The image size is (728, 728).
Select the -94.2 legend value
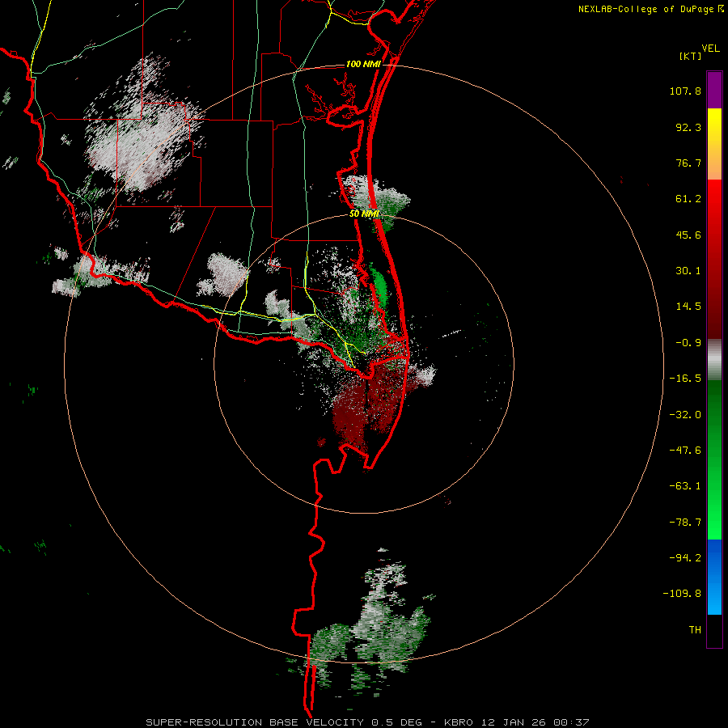pyautogui.click(x=685, y=558)
